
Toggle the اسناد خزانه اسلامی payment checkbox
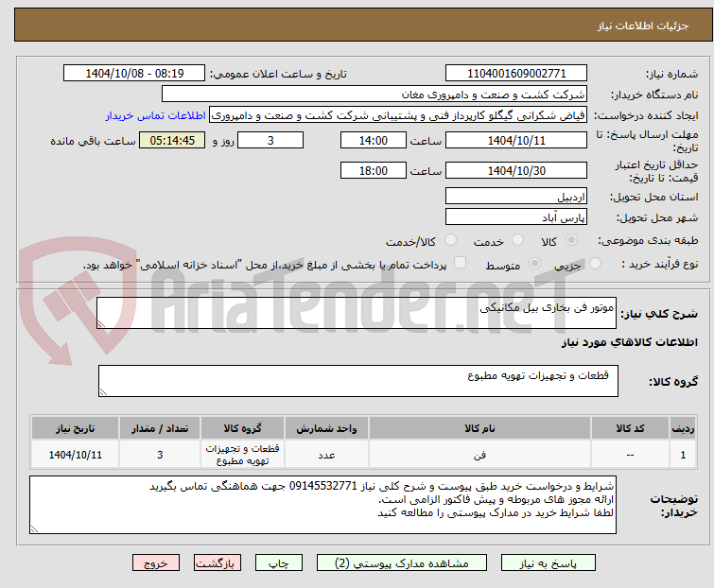coord(461,263)
